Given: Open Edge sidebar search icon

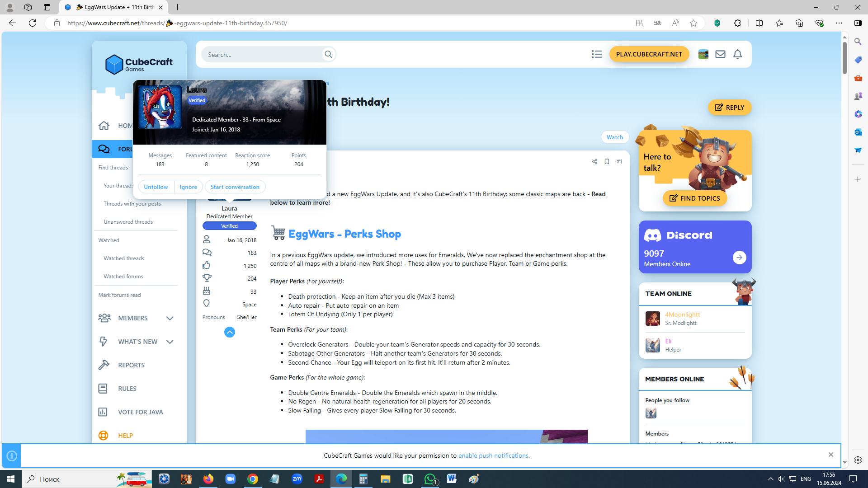Looking at the screenshot, I should 858,42.
